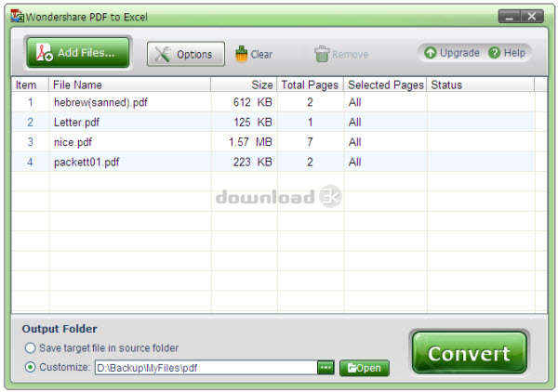Image resolution: width=558 pixels, height=392 pixels.
Task: Click the Total Pages column header
Action: (x=311, y=85)
